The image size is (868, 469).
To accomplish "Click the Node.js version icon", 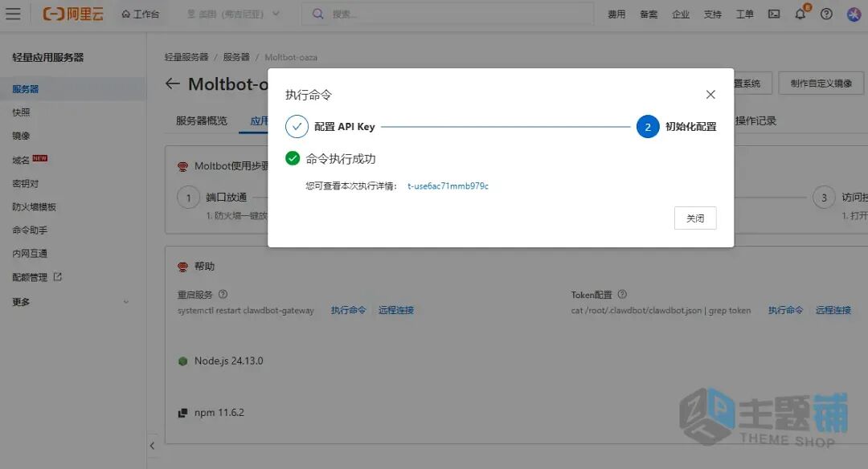I will pos(182,361).
